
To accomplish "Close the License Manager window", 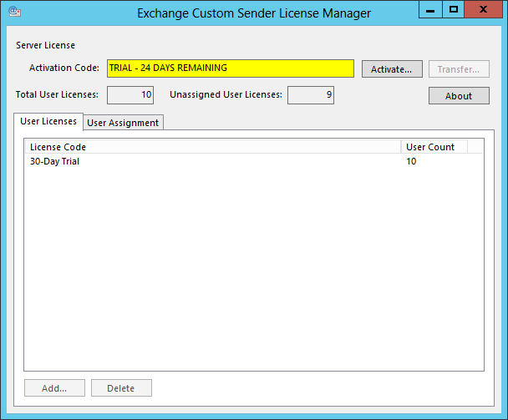I will pyautogui.click(x=484, y=9).
